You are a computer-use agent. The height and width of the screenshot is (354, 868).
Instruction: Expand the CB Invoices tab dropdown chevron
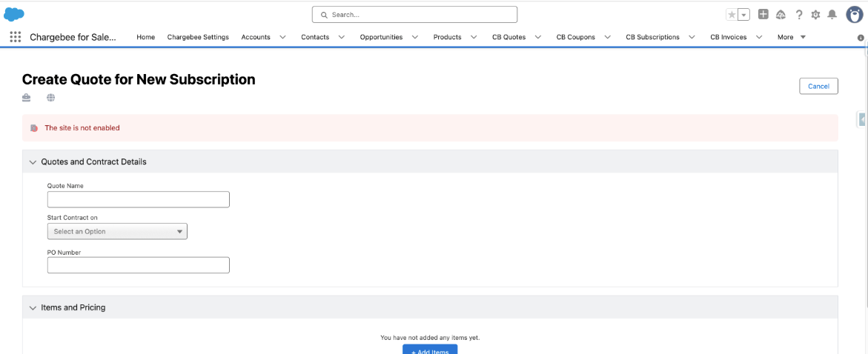[x=759, y=37]
